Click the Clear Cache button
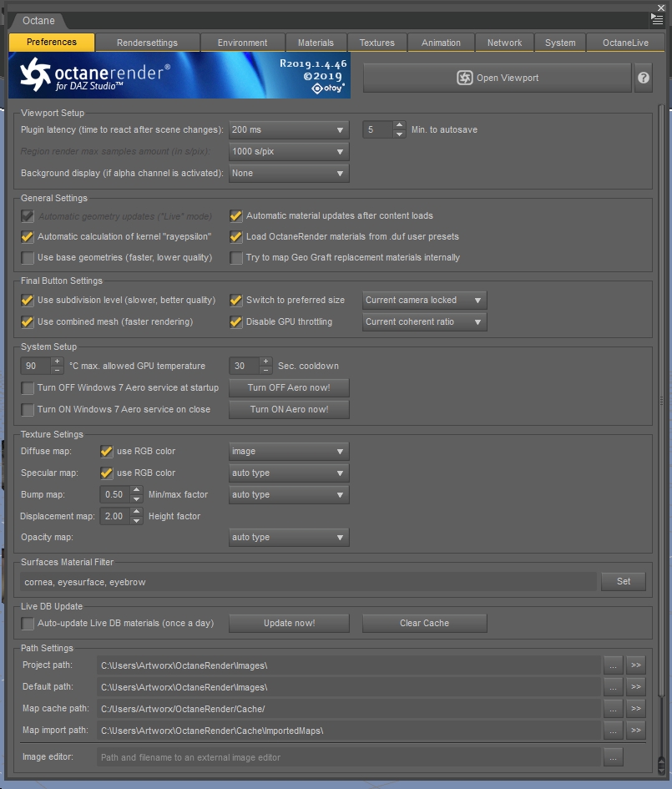 point(425,624)
